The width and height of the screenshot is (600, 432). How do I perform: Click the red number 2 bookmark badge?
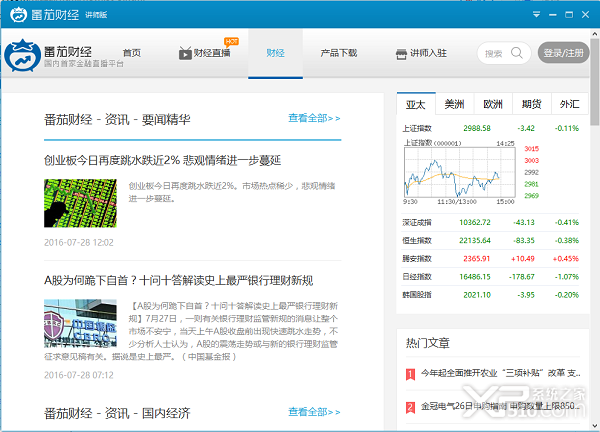click(410, 407)
